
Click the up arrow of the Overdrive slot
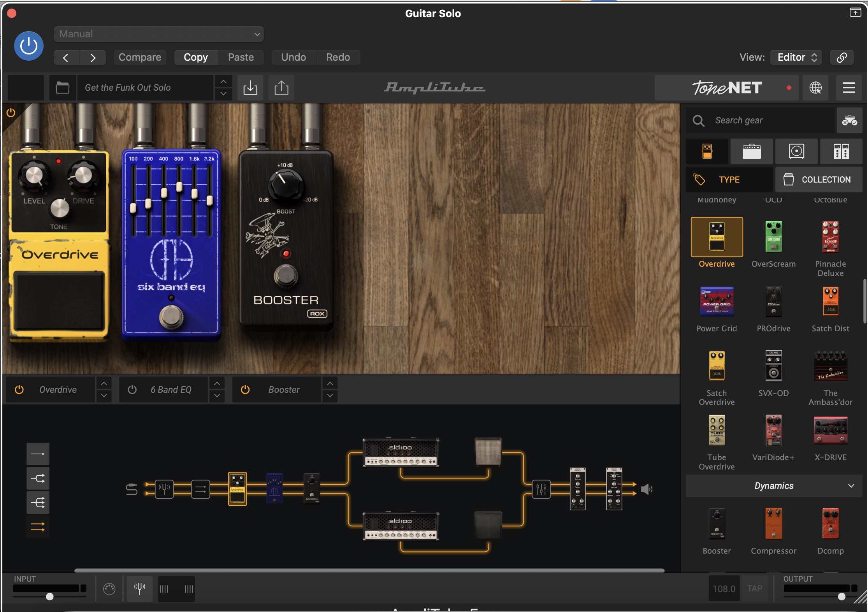tap(104, 383)
